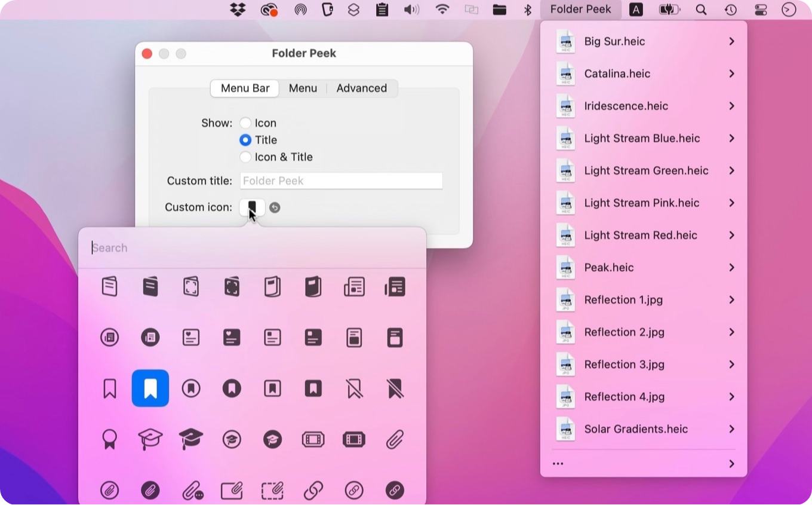Image resolution: width=812 pixels, height=505 pixels.
Task: Open Spotlight search magnifier icon
Action: (701, 10)
